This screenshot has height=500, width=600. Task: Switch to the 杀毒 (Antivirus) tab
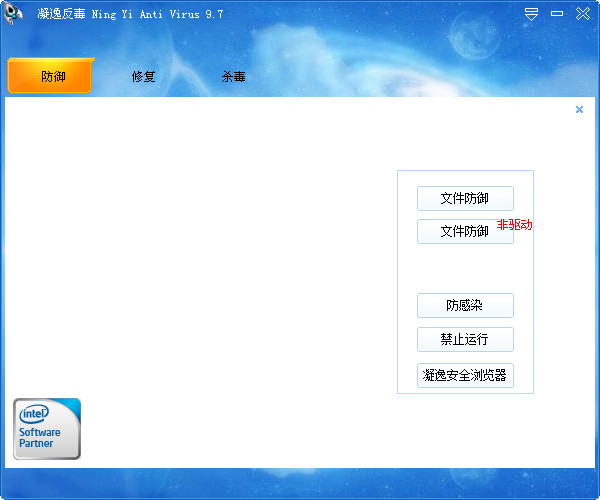233,77
